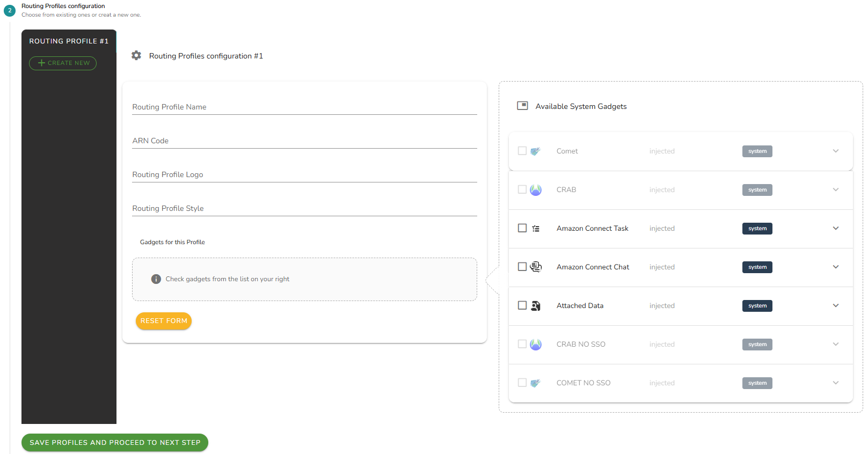Tick the COMET NO SSO checkbox
The height and width of the screenshot is (454, 868).
(x=522, y=383)
